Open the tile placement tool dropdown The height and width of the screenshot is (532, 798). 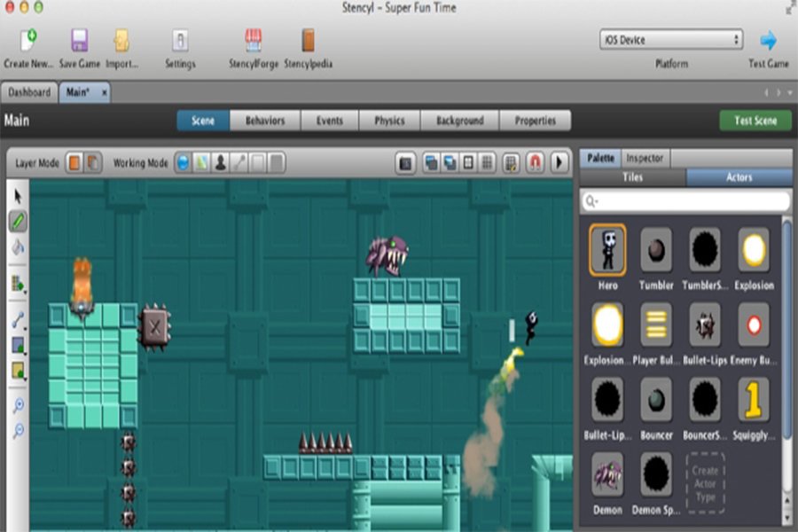(19, 284)
